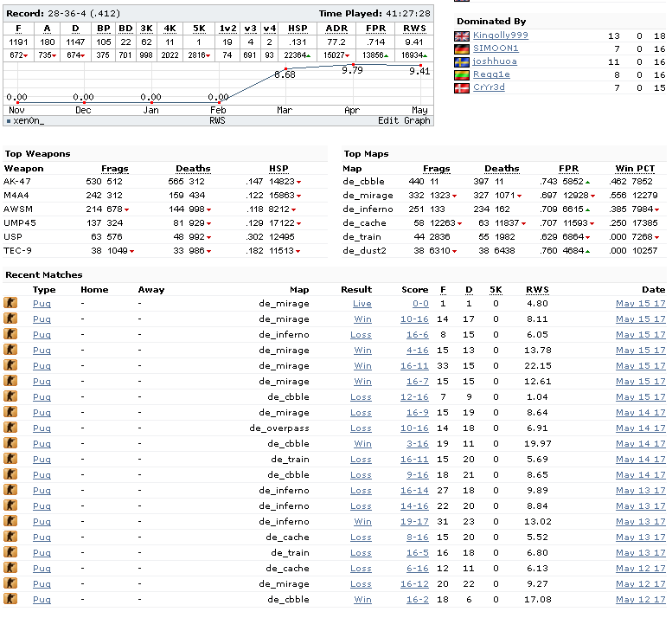The image size is (672, 618).
Task: Click the ADR header in the stats summary table
Action: pyautogui.click(x=336, y=29)
